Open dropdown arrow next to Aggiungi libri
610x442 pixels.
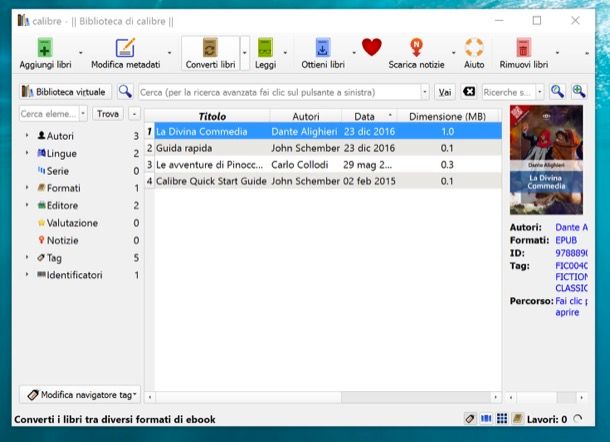81,53
